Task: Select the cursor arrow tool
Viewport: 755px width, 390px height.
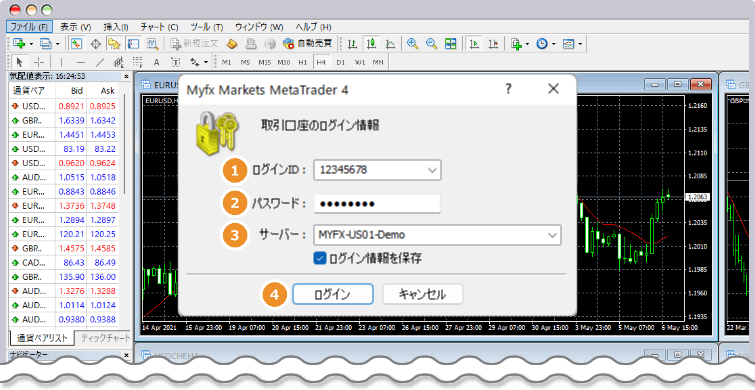Action: [x=20, y=62]
